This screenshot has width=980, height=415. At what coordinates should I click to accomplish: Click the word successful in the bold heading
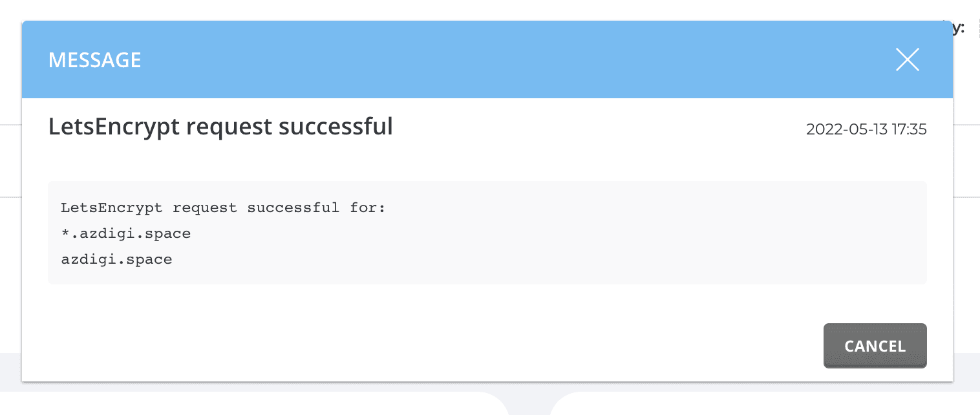335,127
